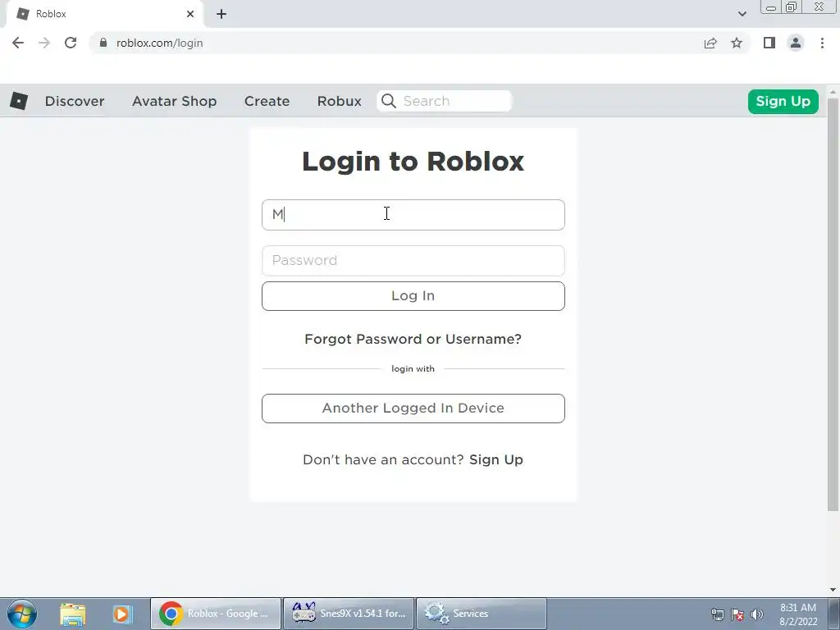840x630 pixels.
Task: Click the Password field
Action: pos(413,260)
